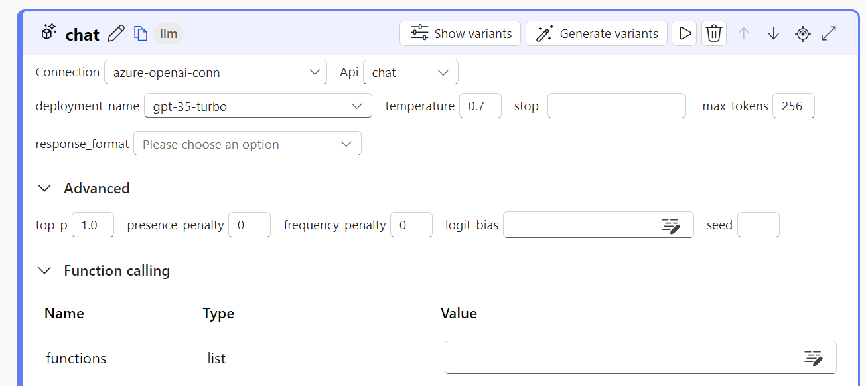This screenshot has width=868, height=386.
Task: Open functions value editor icon
Action: (x=814, y=358)
